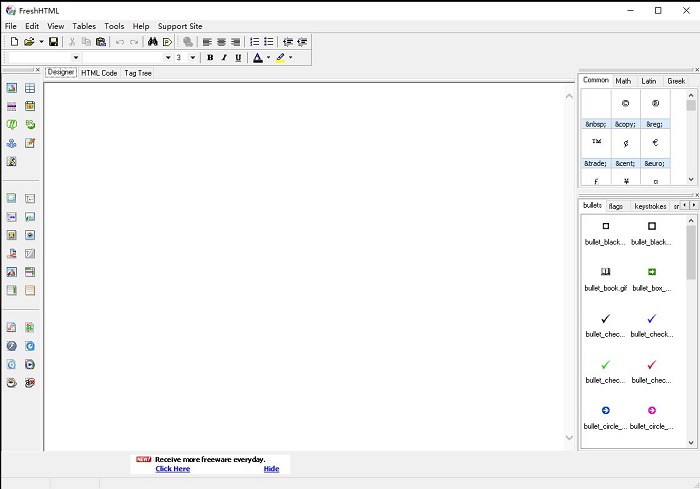Click the open folder icon
This screenshot has height=489, width=700.
click(29, 42)
